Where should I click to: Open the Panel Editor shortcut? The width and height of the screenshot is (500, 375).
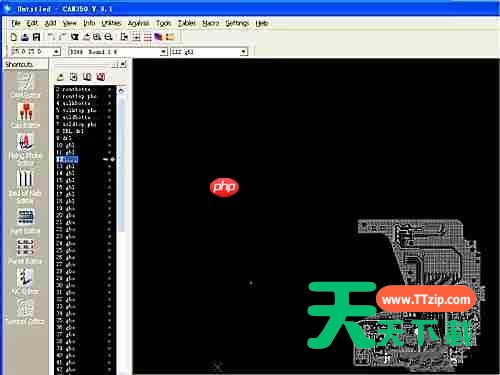pyautogui.click(x=25, y=251)
